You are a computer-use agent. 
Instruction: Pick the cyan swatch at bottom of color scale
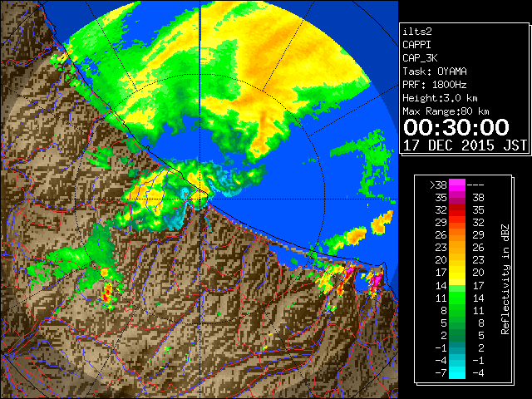(457, 373)
